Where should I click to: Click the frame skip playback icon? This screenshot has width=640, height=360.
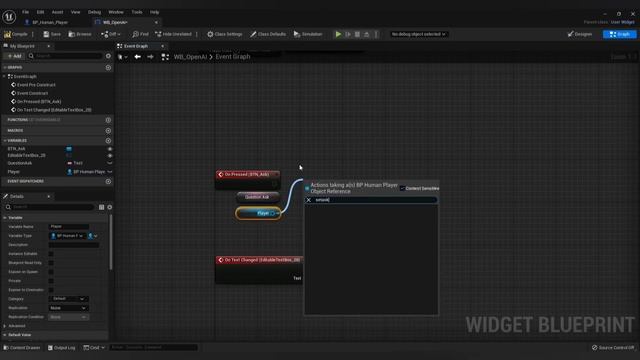348,34
